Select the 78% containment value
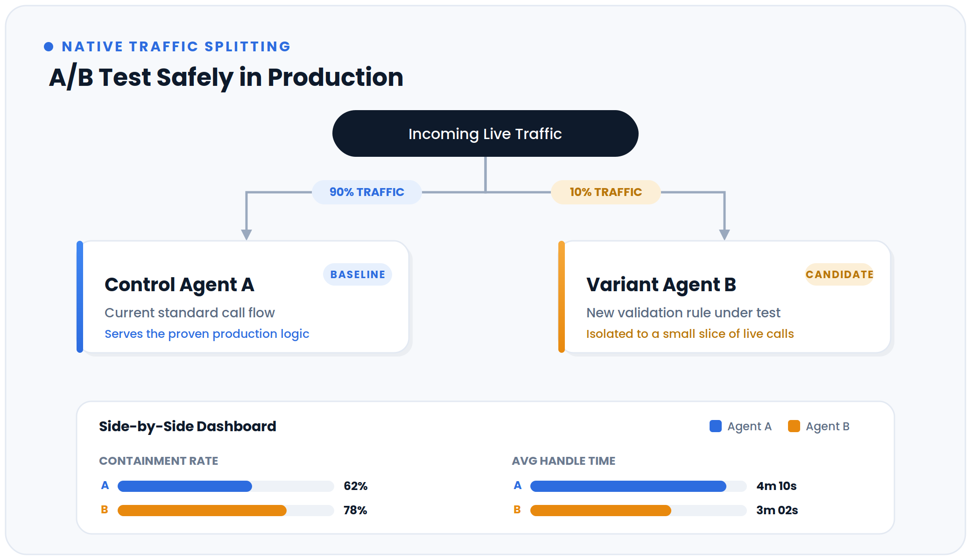Image resolution: width=971 pixels, height=560 pixels. 355,511
